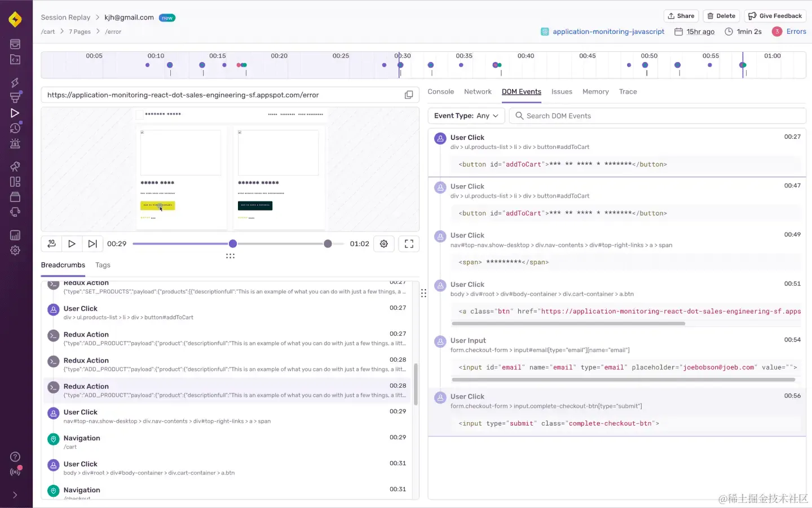Skip to the next breadcrumb
The height and width of the screenshot is (508, 812).
(x=92, y=244)
